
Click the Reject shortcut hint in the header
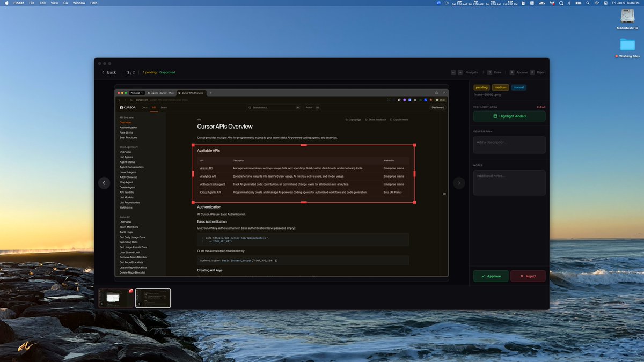point(538,72)
